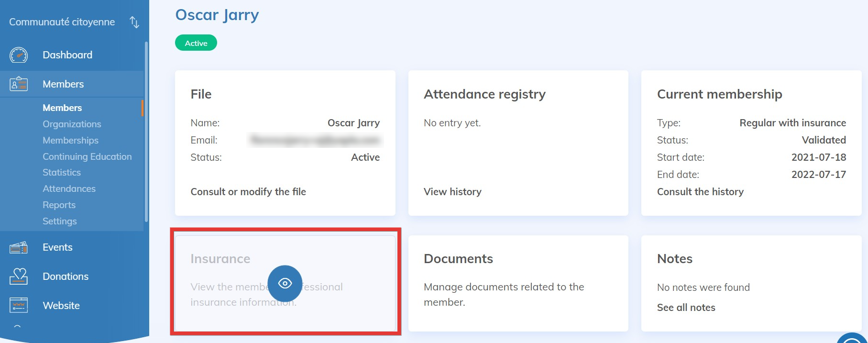Go to Continuing Education section
The width and height of the screenshot is (868, 343).
(87, 156)
